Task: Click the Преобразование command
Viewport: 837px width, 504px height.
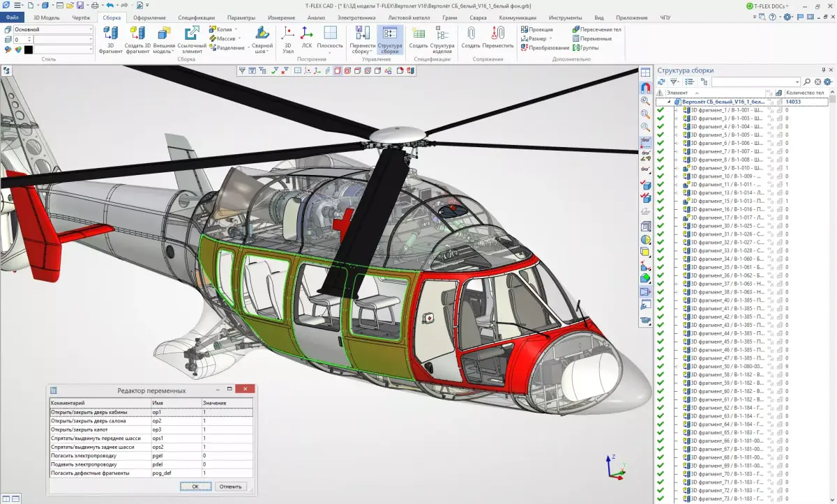Action: click(545, 47)
